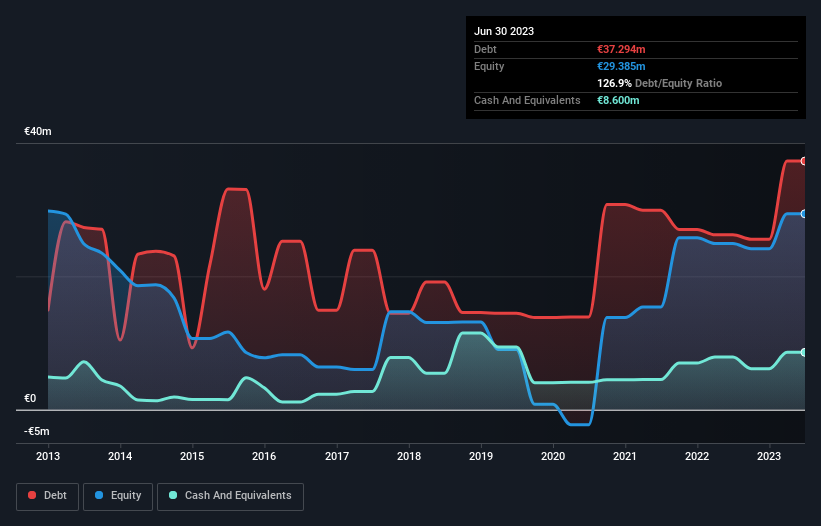Screen dimensions: 821x526
Task: Click the 2013 x-axis label
Action: [x=48, y=456]
